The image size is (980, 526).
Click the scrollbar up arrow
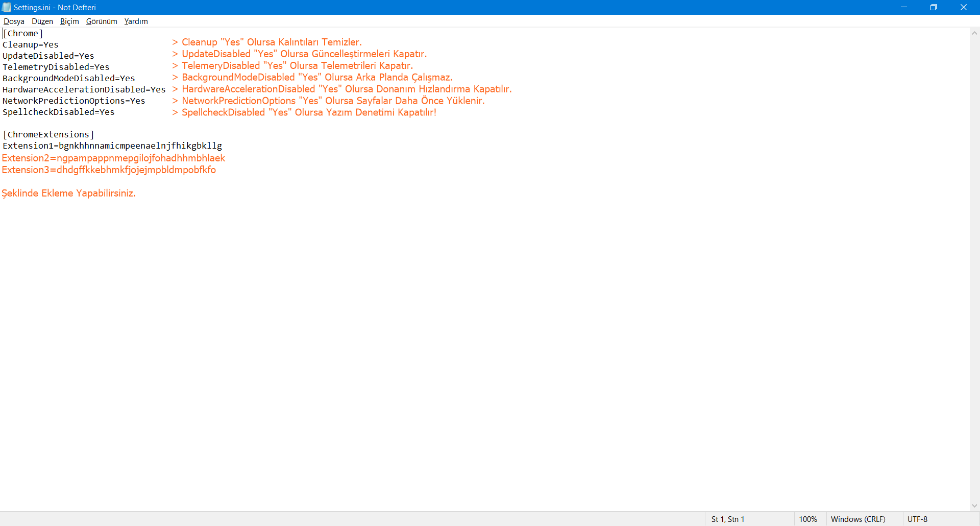point(974,33)
